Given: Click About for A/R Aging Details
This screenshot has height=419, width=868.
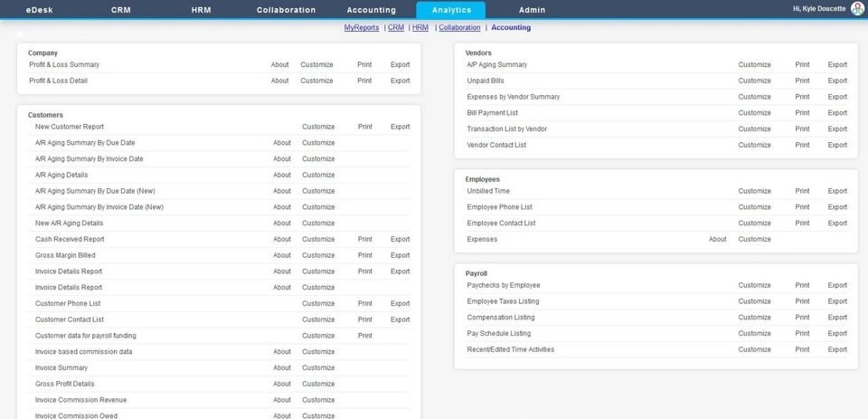Looking at the screenshot, I should coord(282,175).
